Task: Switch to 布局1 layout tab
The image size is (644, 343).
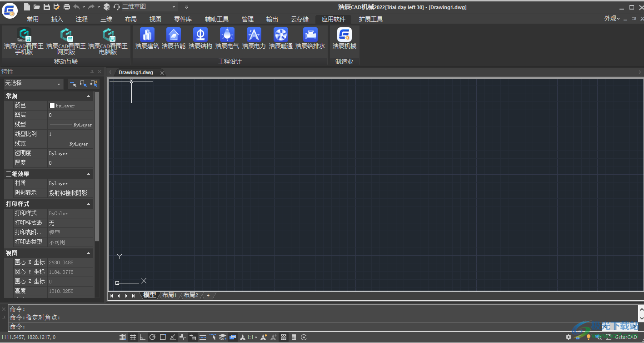Action: [170, 295]
